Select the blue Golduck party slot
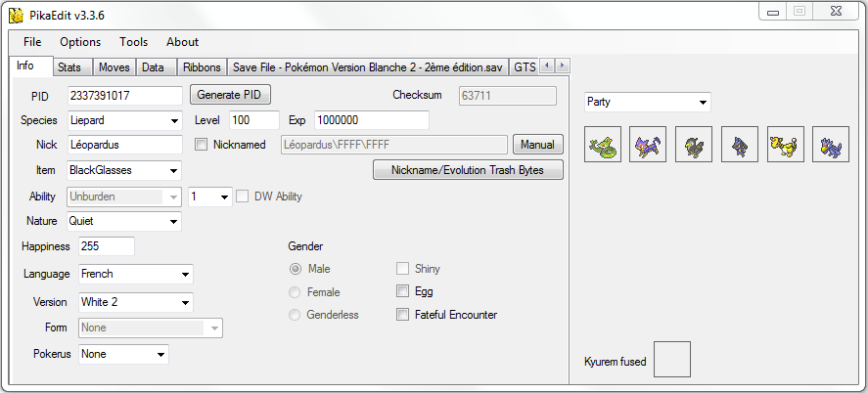The width and height of the screenshot is (868, 393). [831, 145]
